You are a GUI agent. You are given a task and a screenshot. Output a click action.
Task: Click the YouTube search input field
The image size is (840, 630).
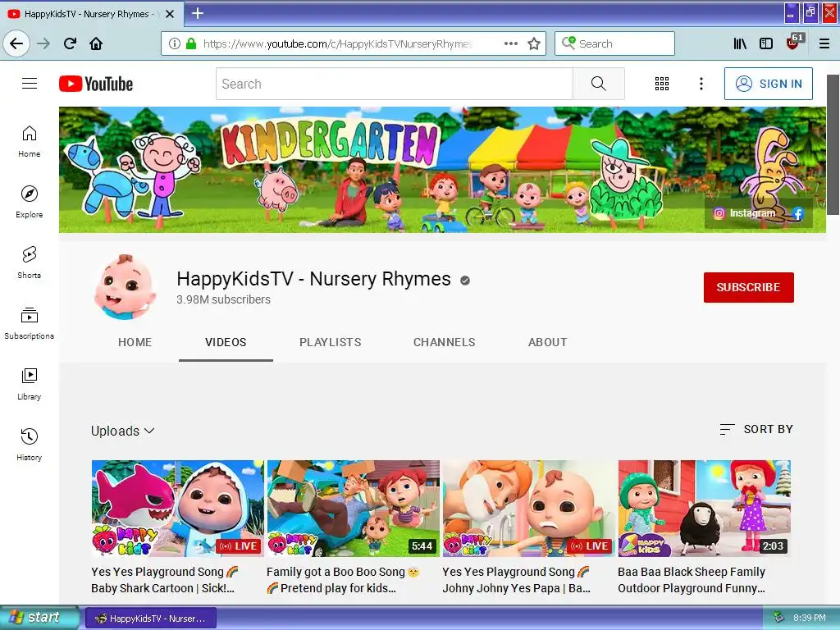click(395, 84)
